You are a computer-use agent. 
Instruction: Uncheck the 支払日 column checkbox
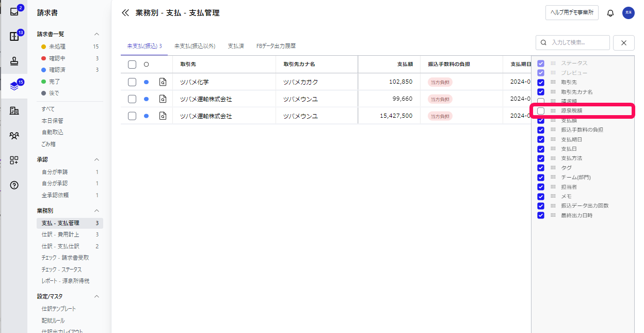(541, 149)
